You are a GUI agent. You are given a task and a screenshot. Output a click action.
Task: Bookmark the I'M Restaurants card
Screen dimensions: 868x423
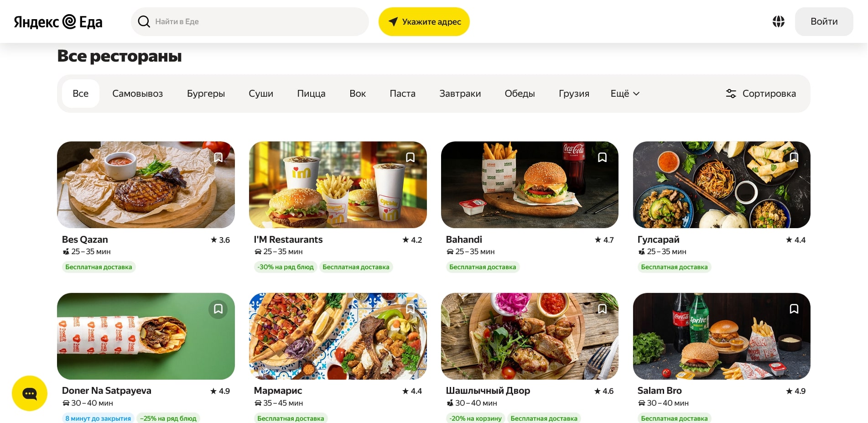coord(410,157)
